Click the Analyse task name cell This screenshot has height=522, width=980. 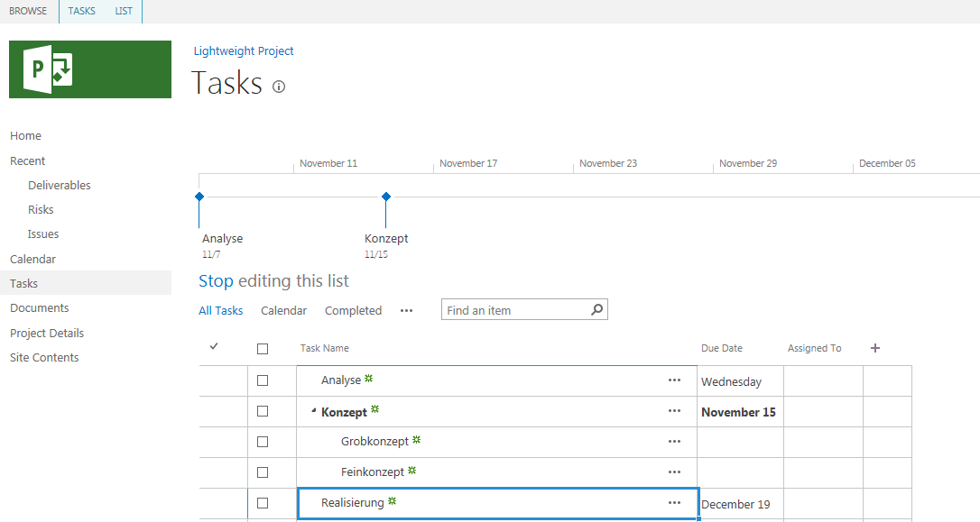[497, 380]
